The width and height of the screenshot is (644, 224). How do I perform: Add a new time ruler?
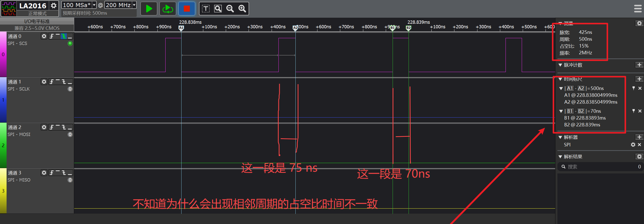pyautogui.click(x=639, y=79)
